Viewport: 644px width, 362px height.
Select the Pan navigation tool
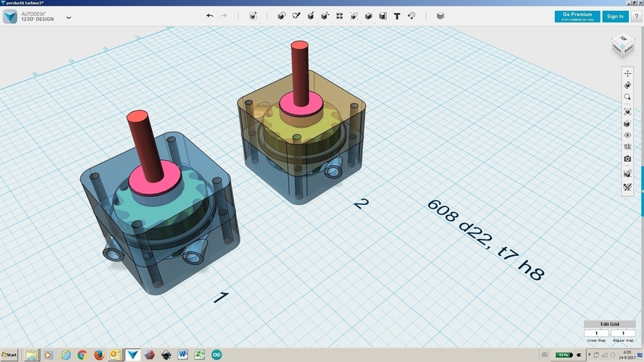coord(627,73)
